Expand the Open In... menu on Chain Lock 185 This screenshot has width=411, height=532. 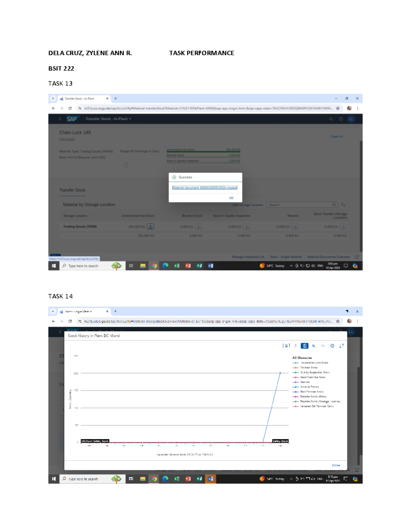[338, 136]
